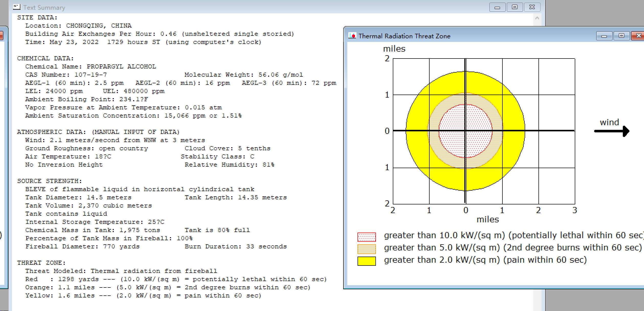The width and height of the screenshot is (644, 311).
Task: Click the red 10.0 kW legend swatch
Action: pos(366,237)
